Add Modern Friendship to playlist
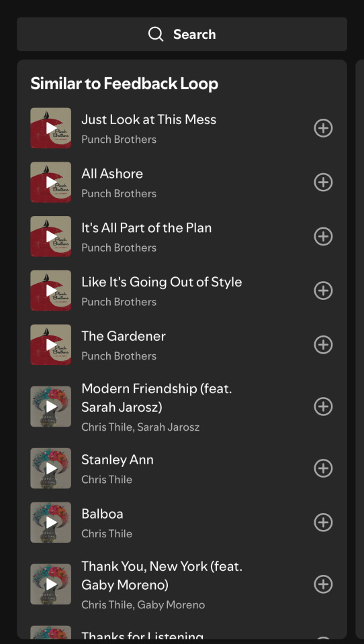 pyautogui.click(x=323, y=407)
